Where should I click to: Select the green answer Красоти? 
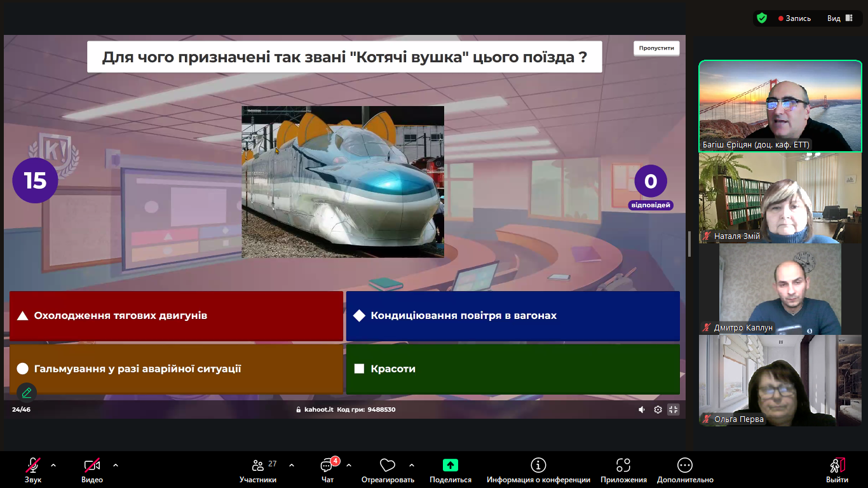click(x=513, y=369)
